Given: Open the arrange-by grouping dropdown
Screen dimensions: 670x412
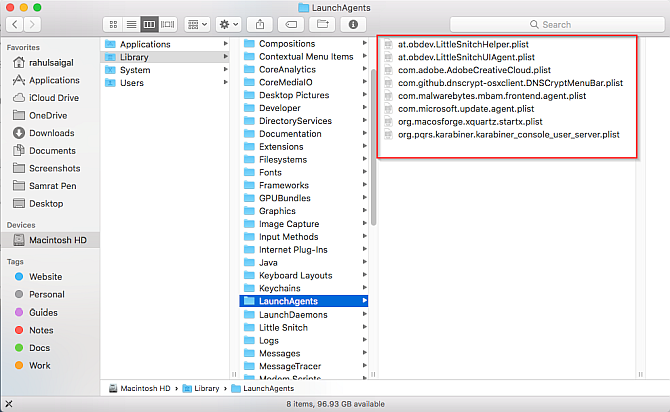Looking at the screenshot, I should [x=197, y=24].
